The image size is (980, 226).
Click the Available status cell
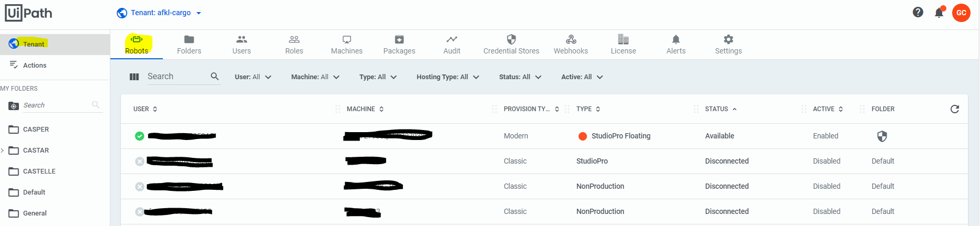[719, 136]
